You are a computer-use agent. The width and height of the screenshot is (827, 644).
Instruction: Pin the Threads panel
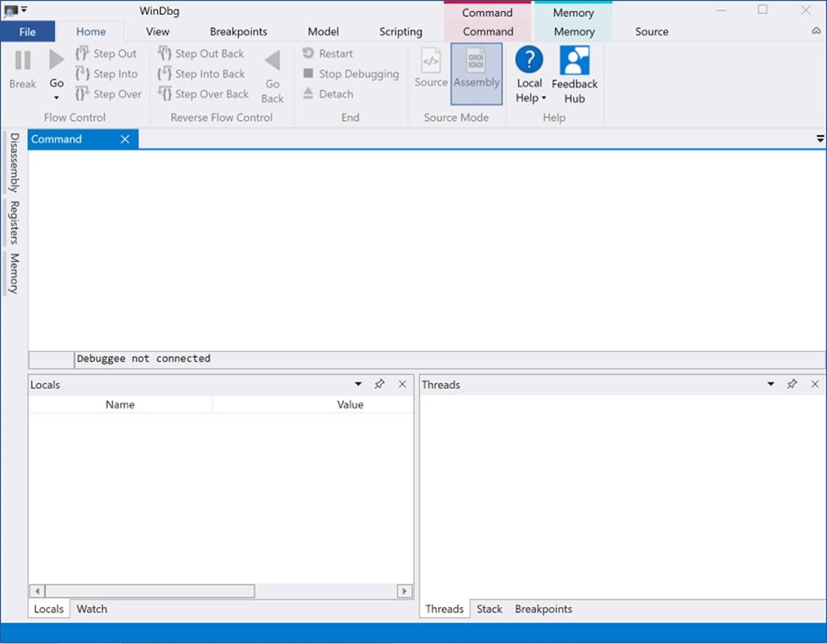point(792,384)
